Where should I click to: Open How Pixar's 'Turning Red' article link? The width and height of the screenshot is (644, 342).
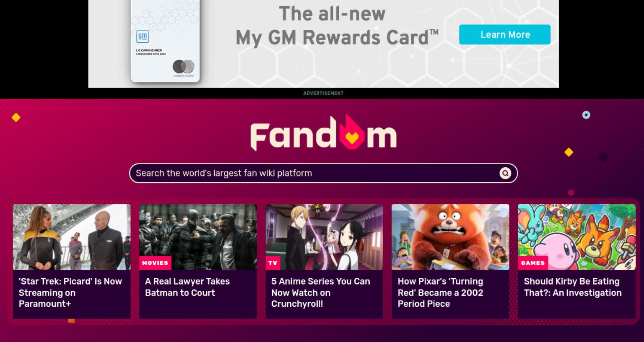coord(441,293)
